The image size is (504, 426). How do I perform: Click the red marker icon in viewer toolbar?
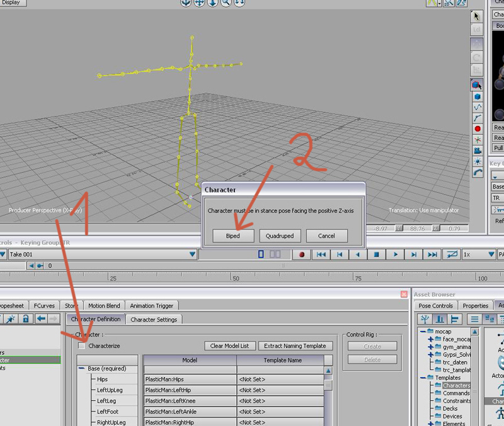[478, 129]
